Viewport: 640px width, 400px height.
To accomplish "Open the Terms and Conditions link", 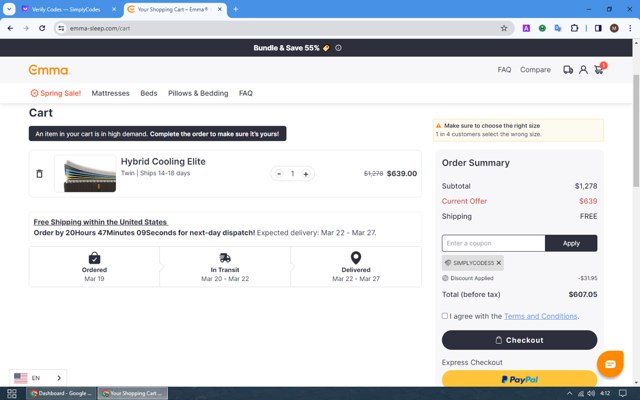I will point(540,316).
